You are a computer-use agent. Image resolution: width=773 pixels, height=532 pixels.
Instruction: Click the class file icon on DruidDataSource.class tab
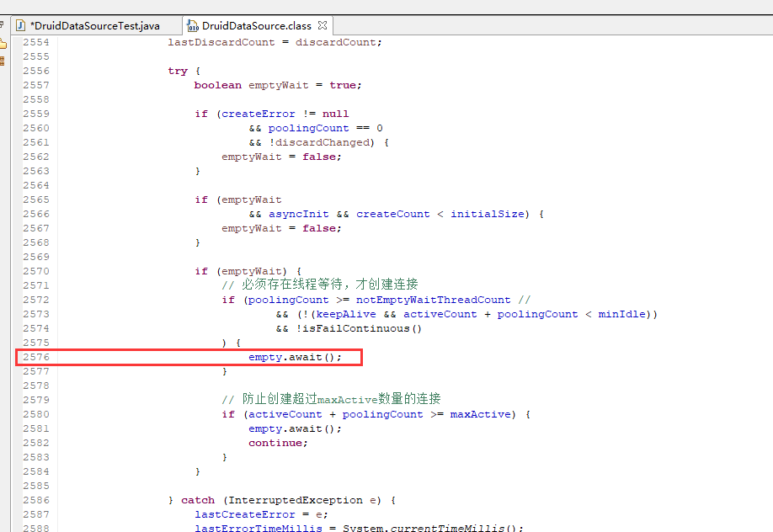point(193,25)
